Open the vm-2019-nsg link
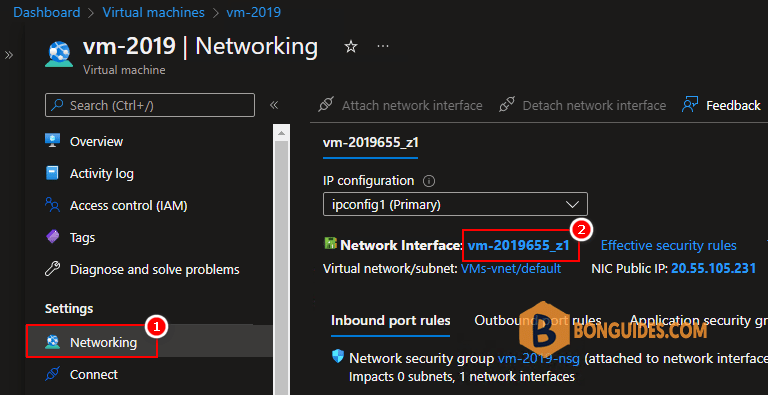Screen dimensions: 768x395 coord(539,359)
